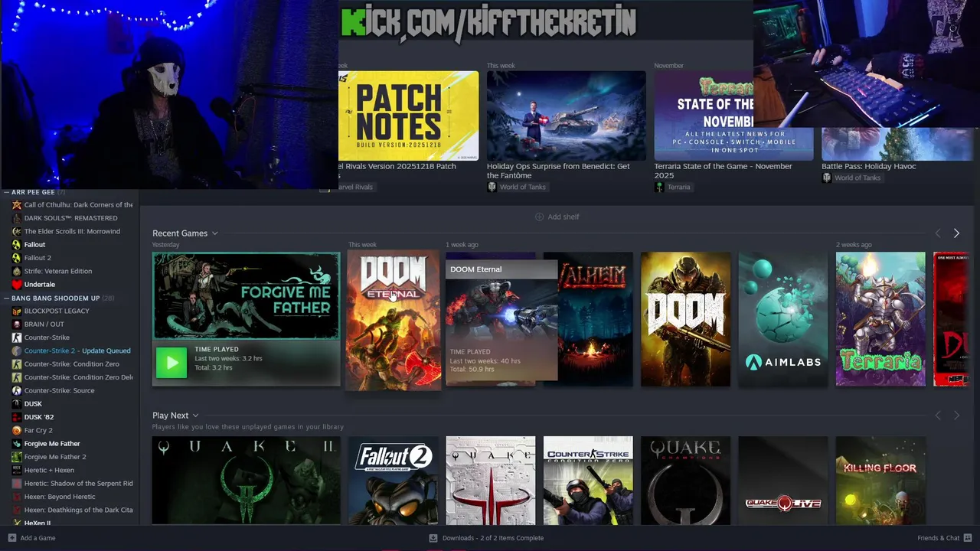Open Battle Pass: Holiday Havoc news title
This screenshot has width=980, height=551.
pos(868,166)
